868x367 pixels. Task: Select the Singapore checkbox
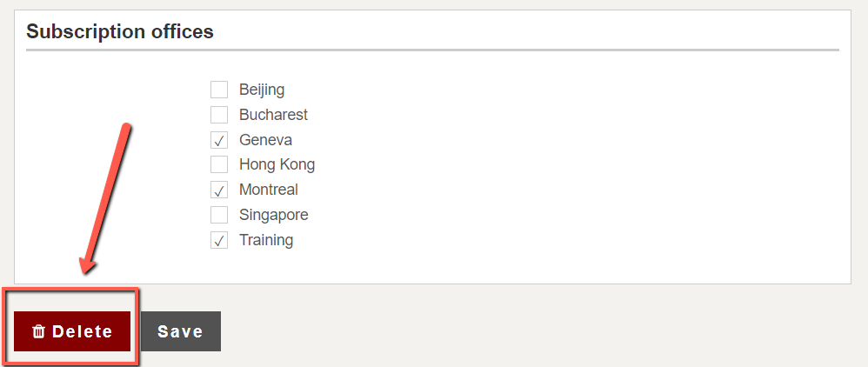click(219, 215)
